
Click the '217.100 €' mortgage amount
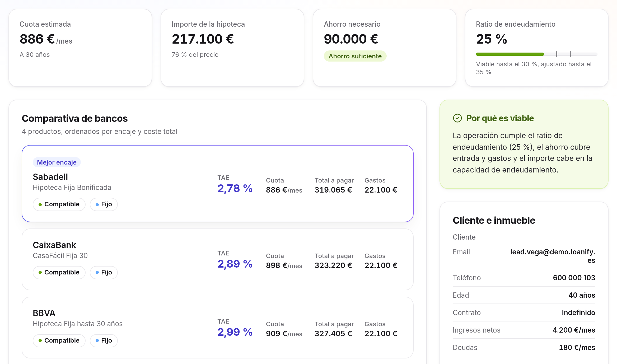[x=203, y=39]
